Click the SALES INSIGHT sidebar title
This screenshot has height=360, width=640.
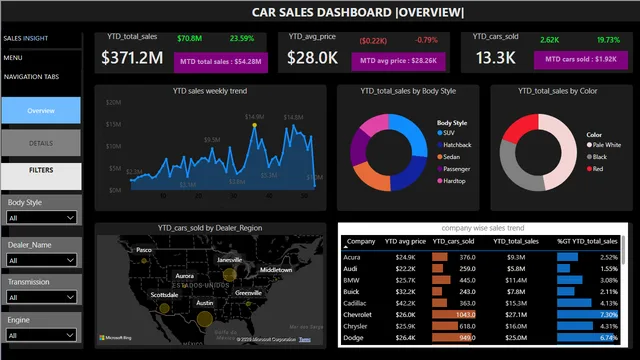pyautogui.click(x=26, y=38)
